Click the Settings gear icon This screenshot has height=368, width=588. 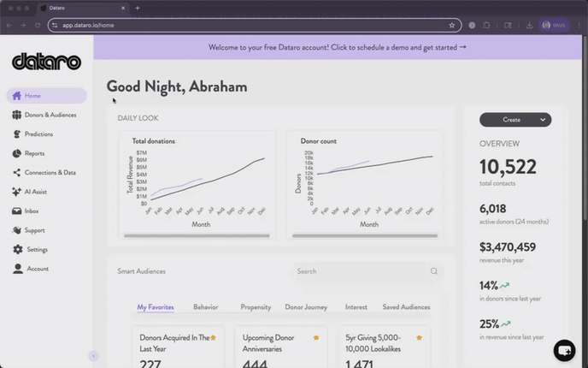click(x=18, y=249)
